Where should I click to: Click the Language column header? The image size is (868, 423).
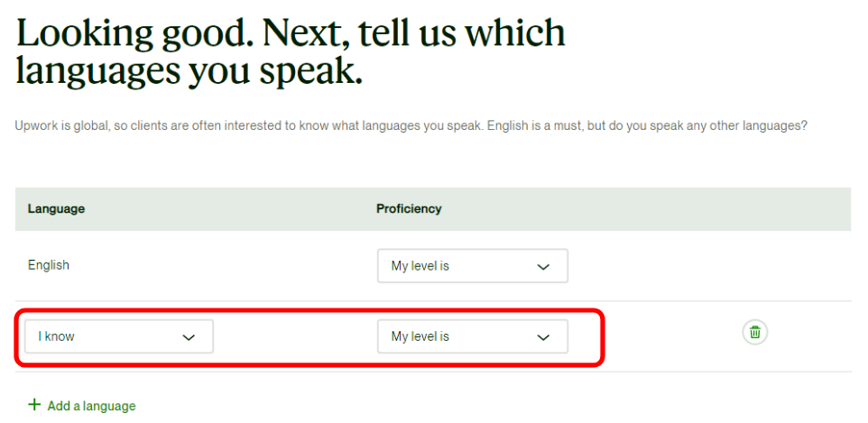click(56, 208)
